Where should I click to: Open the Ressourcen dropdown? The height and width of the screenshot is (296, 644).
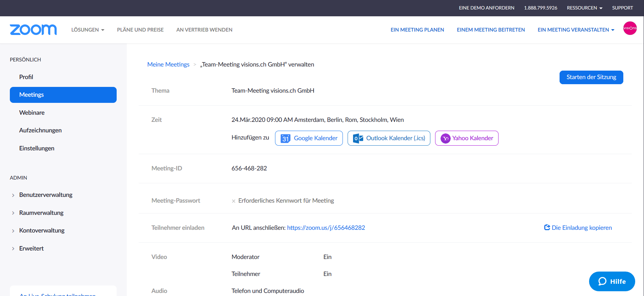pos(584,8)
